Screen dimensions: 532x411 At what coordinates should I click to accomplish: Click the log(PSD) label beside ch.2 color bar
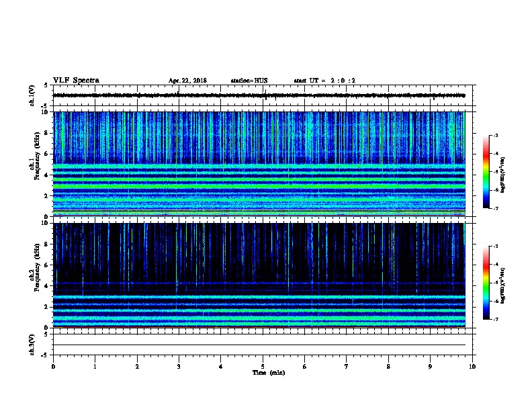pos(502,285)
